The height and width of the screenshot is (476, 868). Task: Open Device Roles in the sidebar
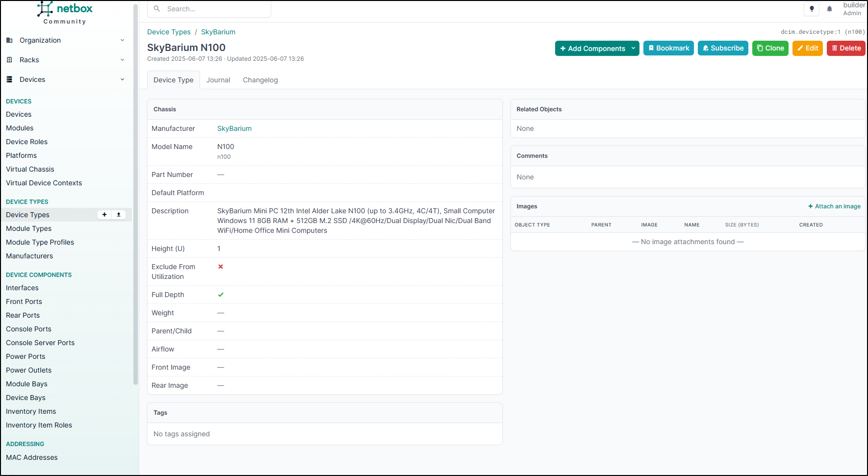click(x=26, y=142)
